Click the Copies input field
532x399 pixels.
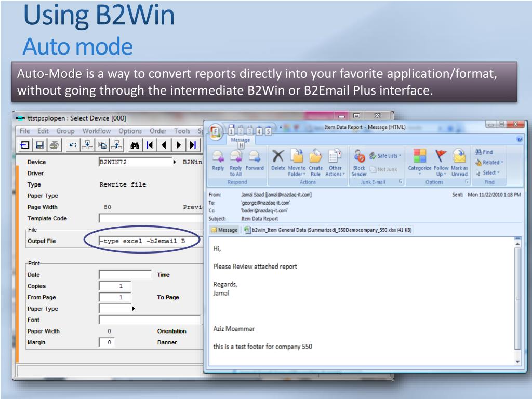pos(115,286)
